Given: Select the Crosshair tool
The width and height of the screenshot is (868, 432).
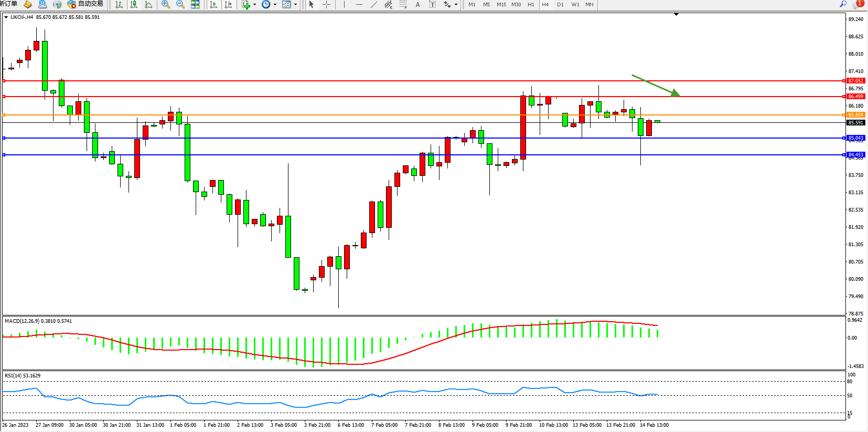Looking at the screenshot, I should pos(326,5).
